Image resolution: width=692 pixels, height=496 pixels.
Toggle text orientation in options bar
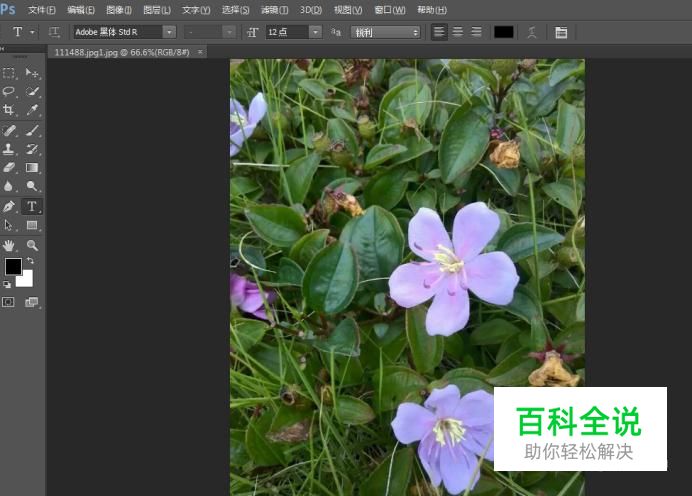pos(54,32)
